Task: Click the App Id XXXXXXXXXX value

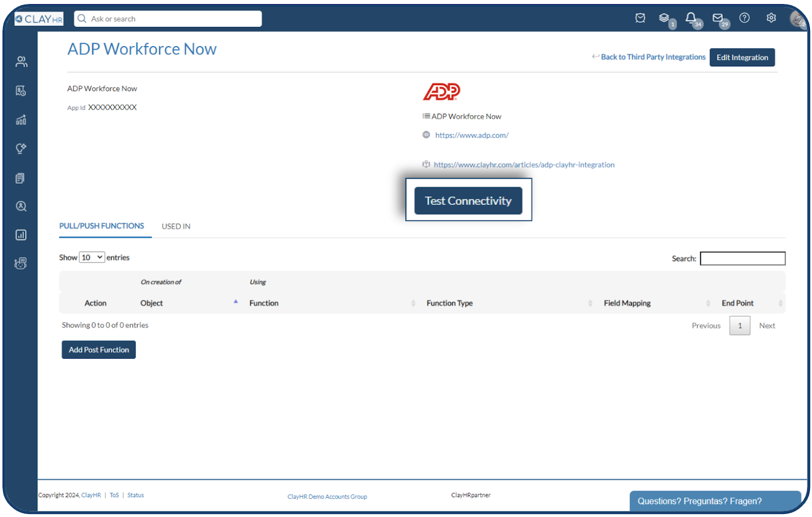Action: tap(112, 107)
